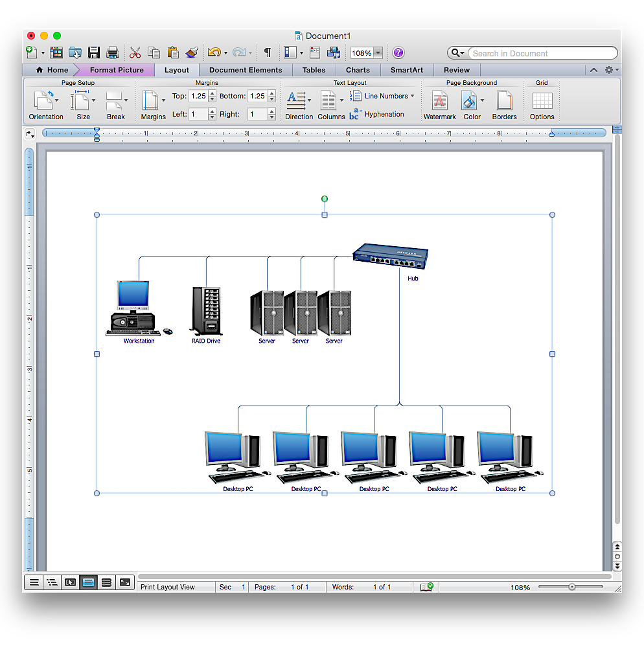Open the Format Picture tab
Image resolution: width=644 pixels, height=651 pixels.
[117, 70]
